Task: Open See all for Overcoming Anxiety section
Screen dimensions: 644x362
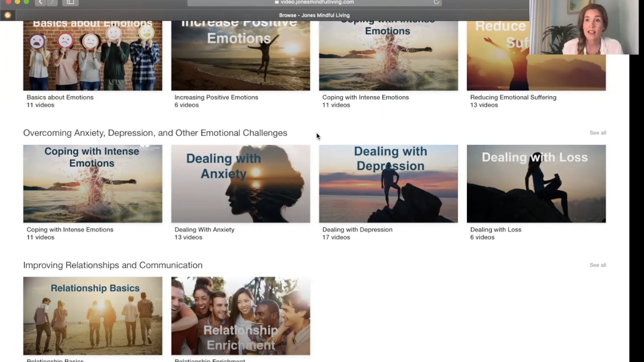Action: point(598,133)
